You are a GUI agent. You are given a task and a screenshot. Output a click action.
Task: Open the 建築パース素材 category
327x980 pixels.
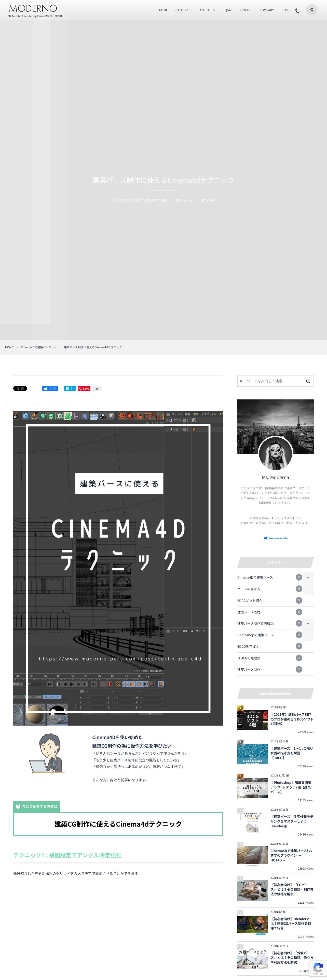click(x=249, y=612)
